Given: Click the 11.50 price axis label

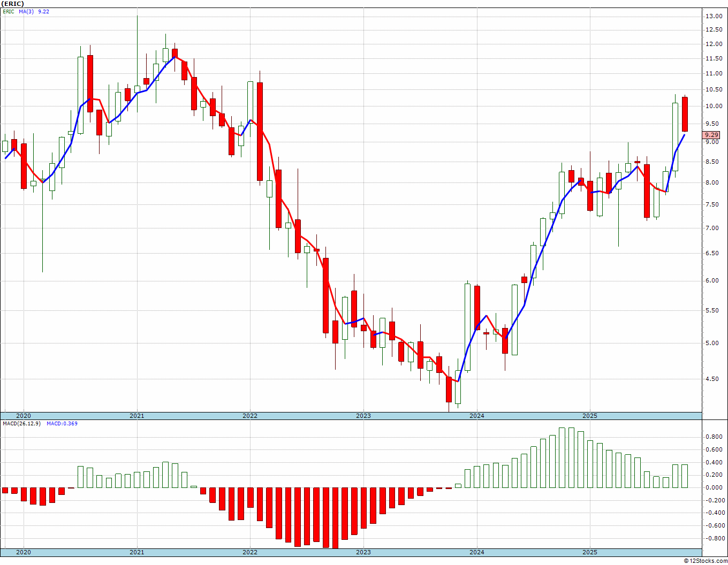Looking at the screenshot, I should [714, 58].
